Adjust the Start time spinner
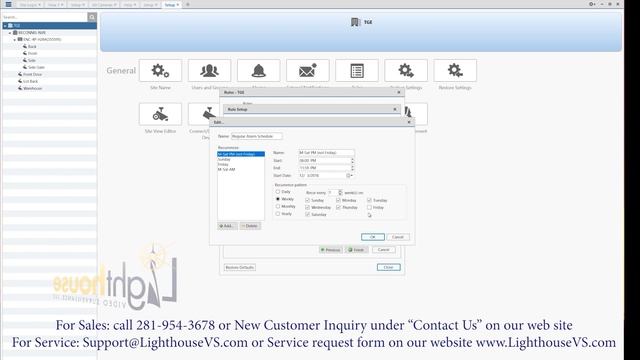Viewport: 640px width, 360px height. (352, 160)
